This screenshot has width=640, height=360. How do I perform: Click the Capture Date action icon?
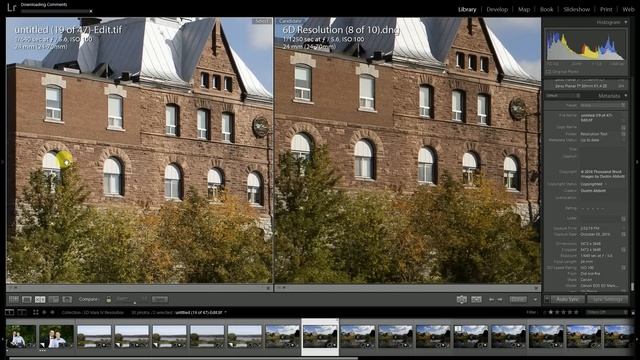623,234
